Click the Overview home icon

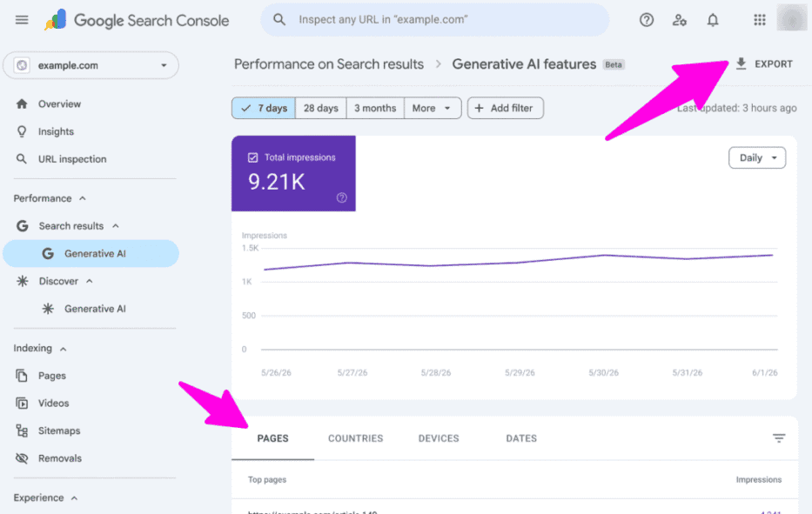tap(22, 104)
